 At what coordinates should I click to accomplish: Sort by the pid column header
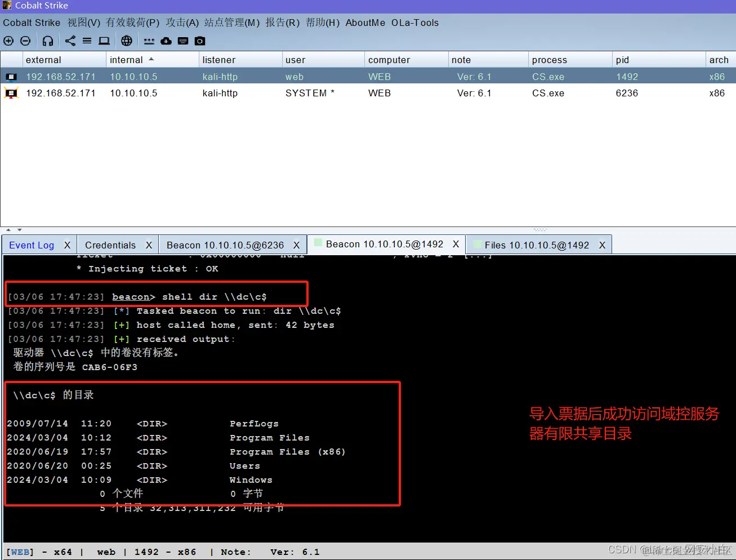pyautogui.click(x=659, y=60)
